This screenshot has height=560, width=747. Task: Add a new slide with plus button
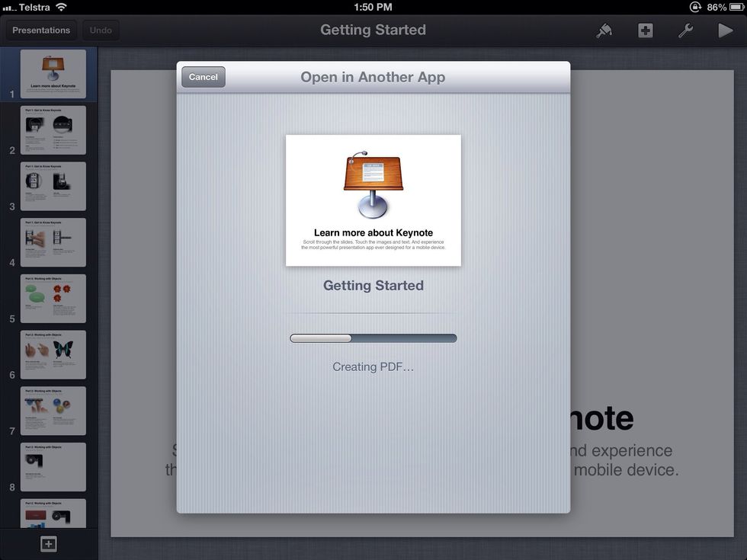coord(49,544)
